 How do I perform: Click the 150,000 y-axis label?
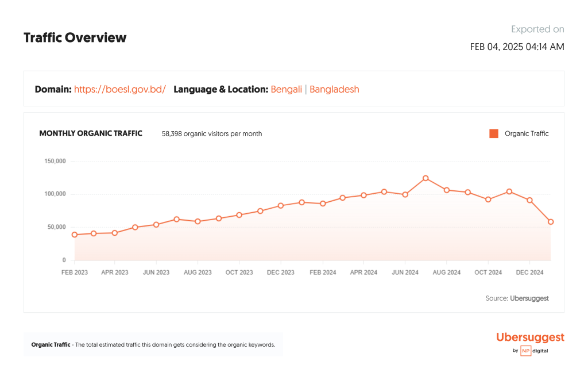55,161
